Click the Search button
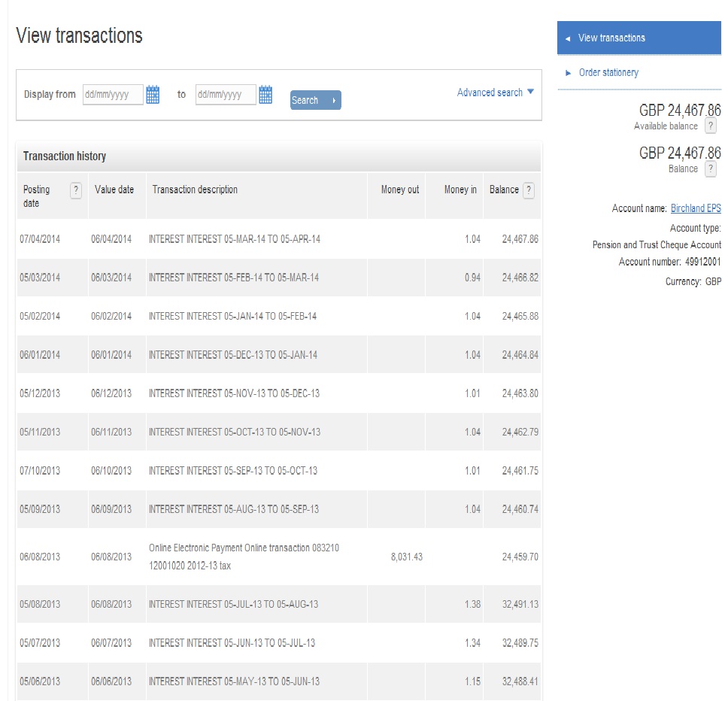Screen dimensions: 728x701 [x=316, y=100]
